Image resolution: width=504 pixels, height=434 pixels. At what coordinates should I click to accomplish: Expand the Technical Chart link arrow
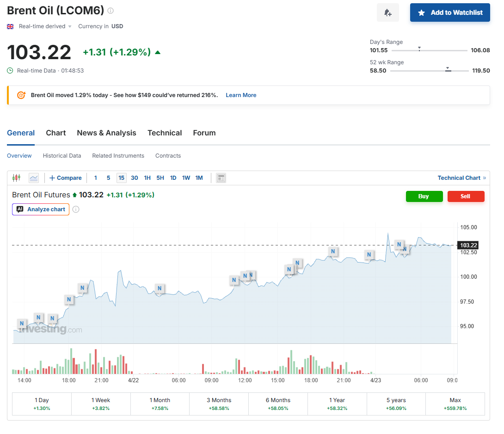(484, 178)
